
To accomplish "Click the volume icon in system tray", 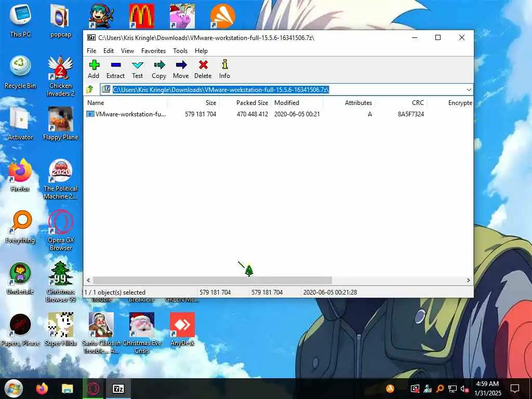I will click(464, 389).
